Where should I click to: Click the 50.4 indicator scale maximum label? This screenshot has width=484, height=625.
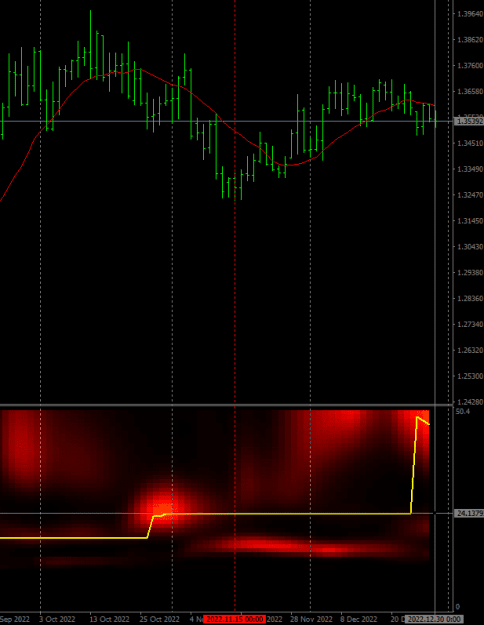click(462, 411)
